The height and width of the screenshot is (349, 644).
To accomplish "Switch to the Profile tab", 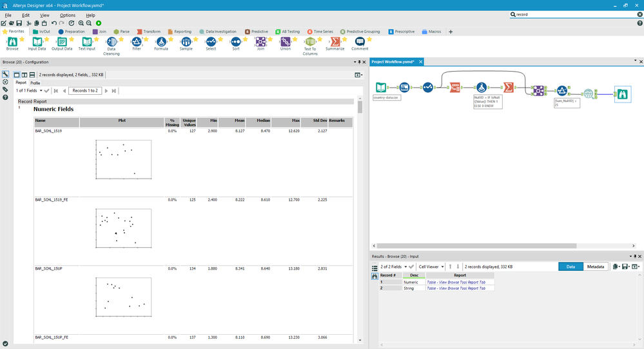I will [x=35, y=83].
